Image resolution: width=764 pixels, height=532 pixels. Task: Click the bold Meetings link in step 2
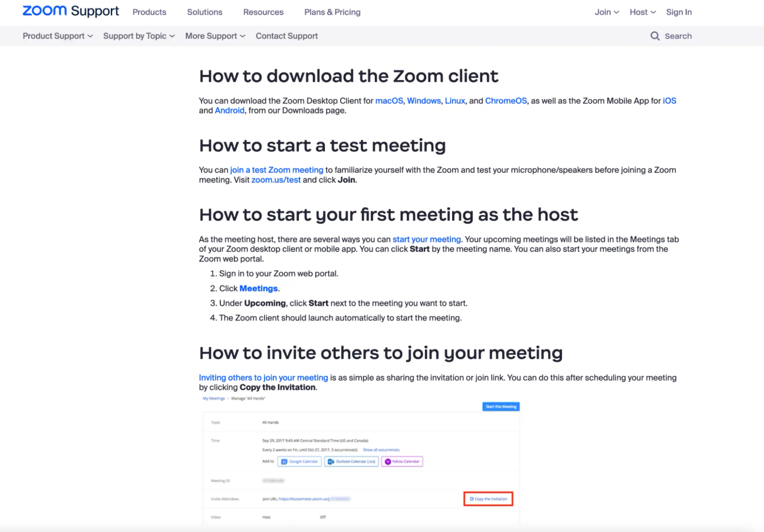click(x=258, y=289)
